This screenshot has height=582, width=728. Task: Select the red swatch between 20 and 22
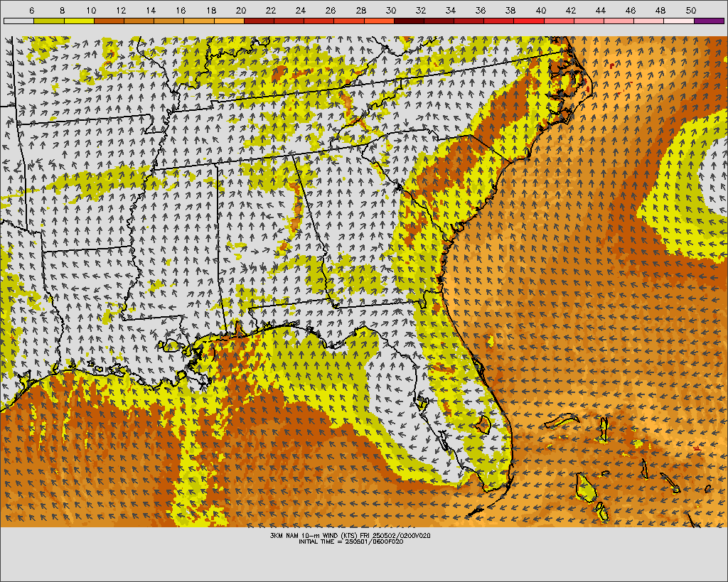click(259, 21)
